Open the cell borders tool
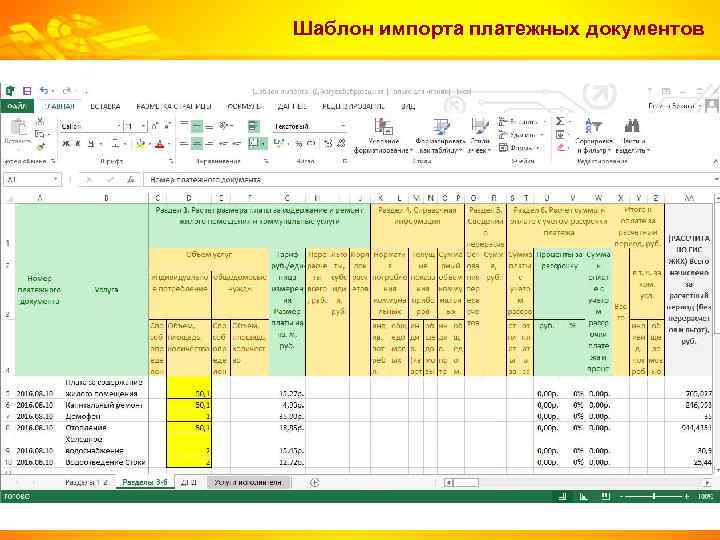The width and height of the screenshot is (720, 540). (116, 144)
